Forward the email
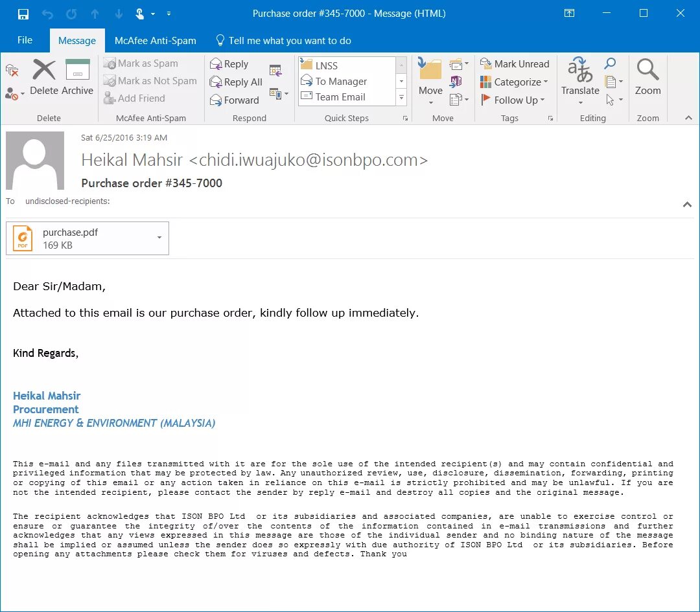The width and height of the screenshot is (700, 612). (235, 100)
